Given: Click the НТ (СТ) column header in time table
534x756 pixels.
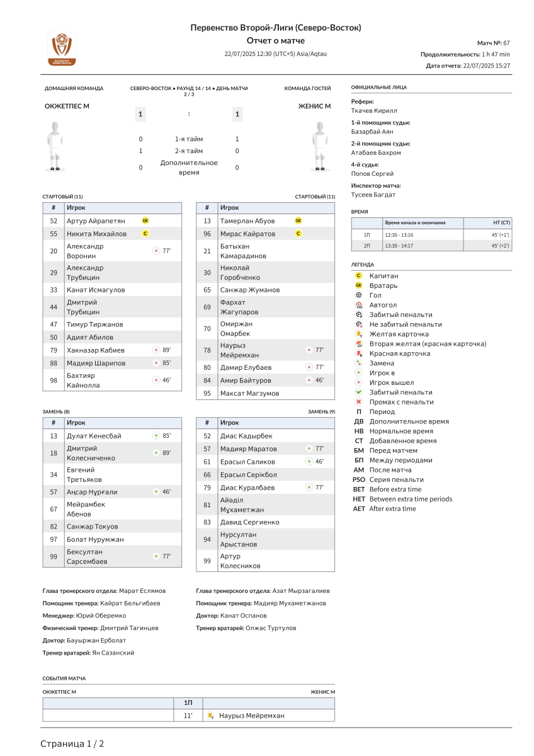Looking at the screenshot, I should 501,223.
